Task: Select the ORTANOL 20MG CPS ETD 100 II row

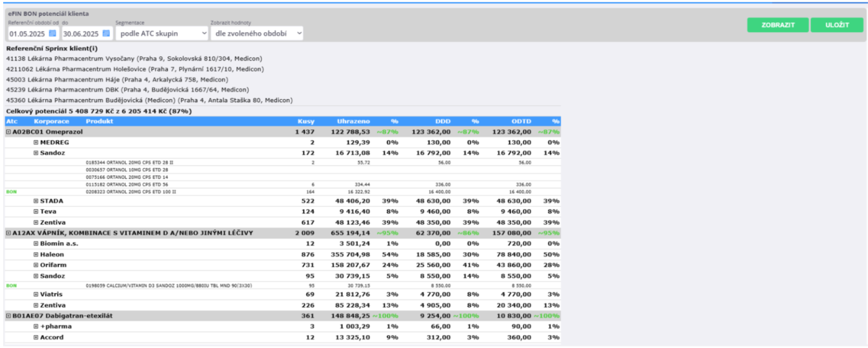Action: point(131,192)
